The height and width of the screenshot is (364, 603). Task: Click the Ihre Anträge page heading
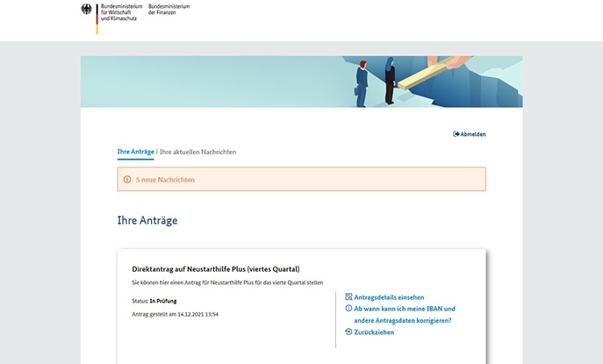[147, 220]
